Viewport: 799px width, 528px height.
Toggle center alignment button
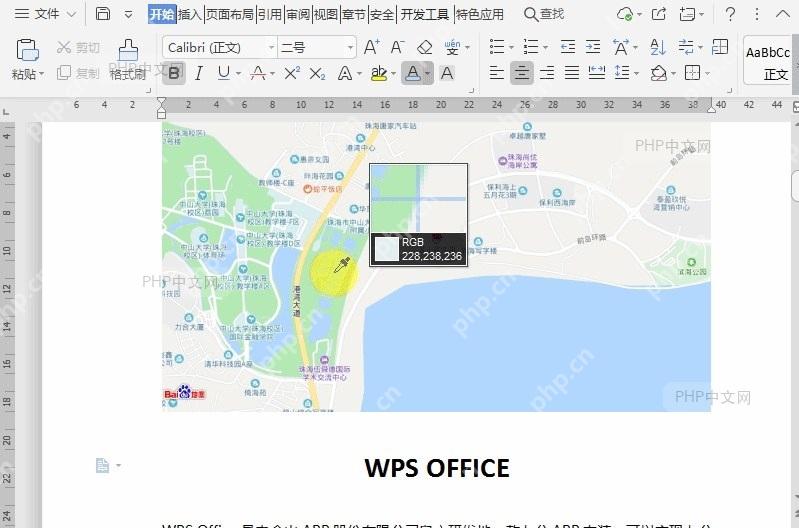[522, 73]
